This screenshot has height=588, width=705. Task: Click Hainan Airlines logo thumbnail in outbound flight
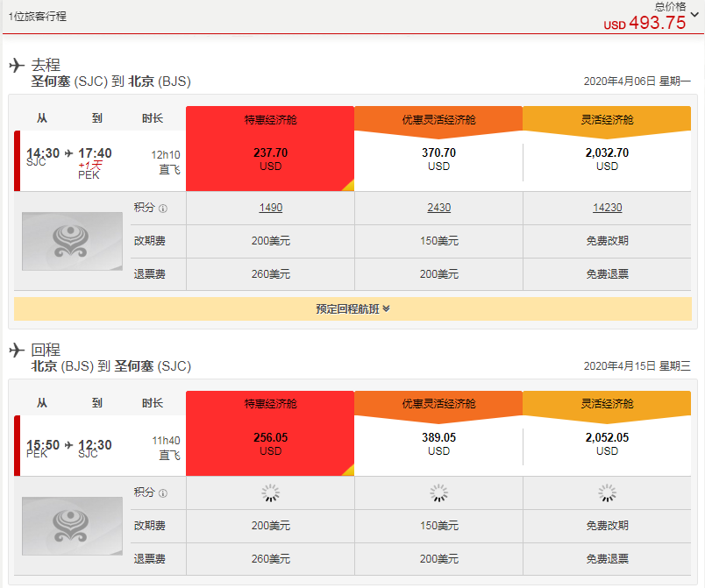[x=73, y=241]
